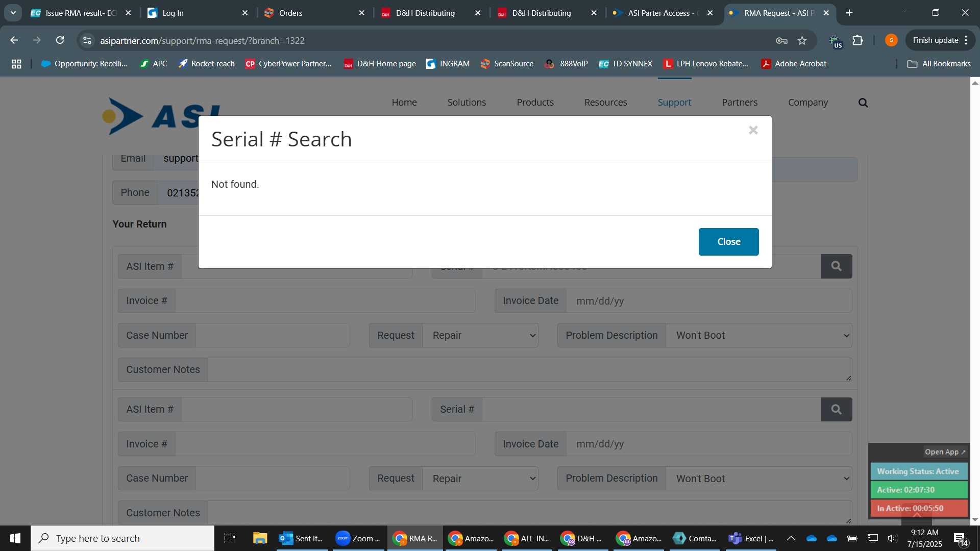Open browser extensions puzzle icon
The height and width of the screenshot is (551, 980).
point(858,40)
